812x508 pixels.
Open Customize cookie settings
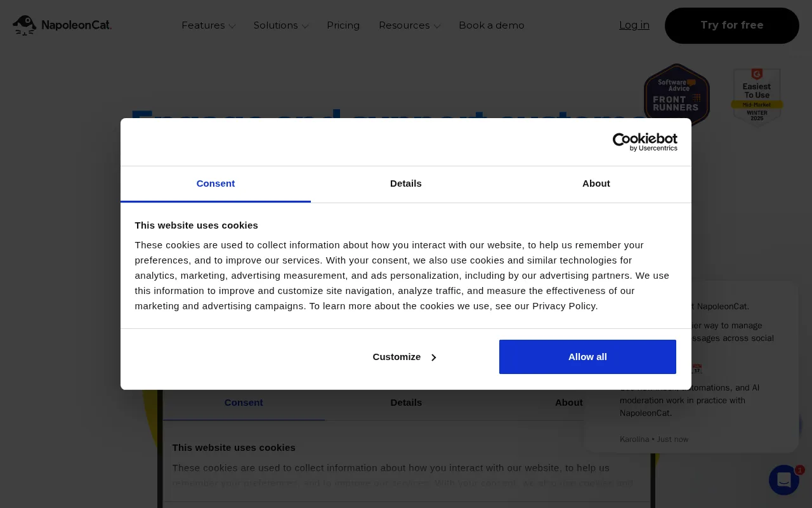[x=404, y=357]
